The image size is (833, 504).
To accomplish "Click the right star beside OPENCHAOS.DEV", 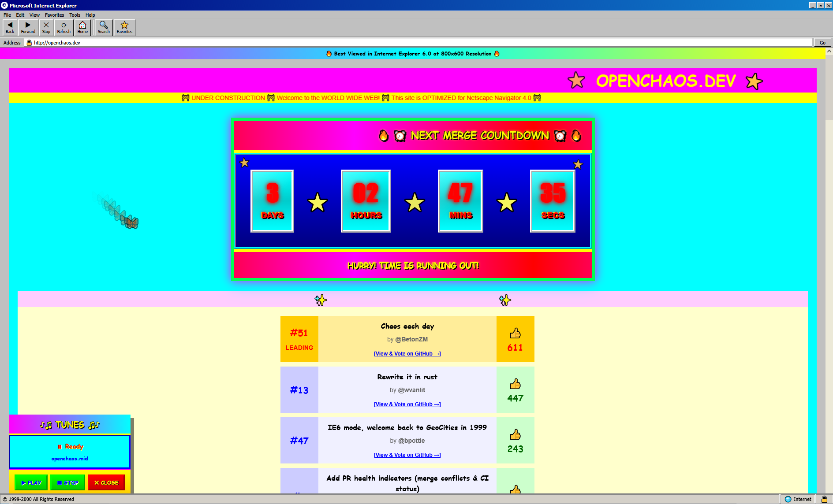I will click(x=754, y=81).
